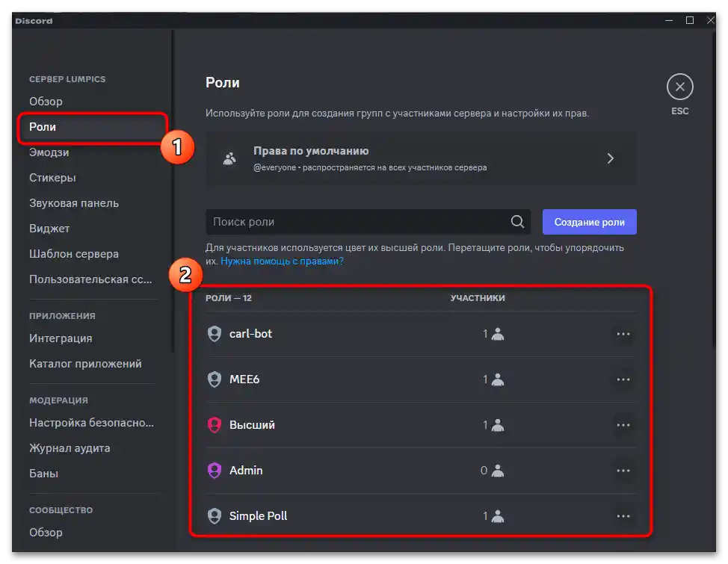
Task: Click the purple Admin role shield icon
Action: point(215,471)
